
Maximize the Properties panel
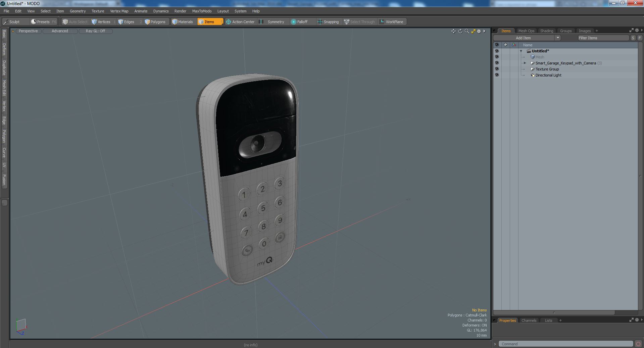(631, 320)
